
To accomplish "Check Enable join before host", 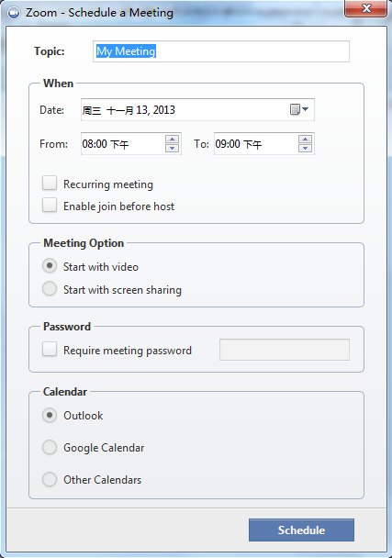I will [x=50, y=206].
